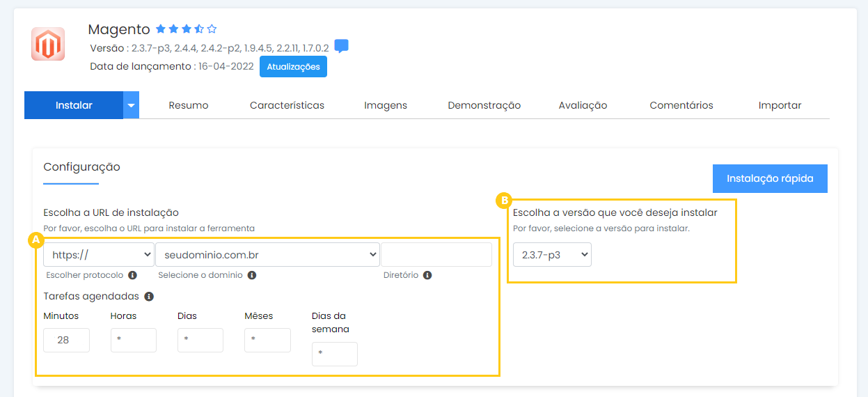Switch to the Resumo tab
This screenshot has height=397, width=868.
189,105
